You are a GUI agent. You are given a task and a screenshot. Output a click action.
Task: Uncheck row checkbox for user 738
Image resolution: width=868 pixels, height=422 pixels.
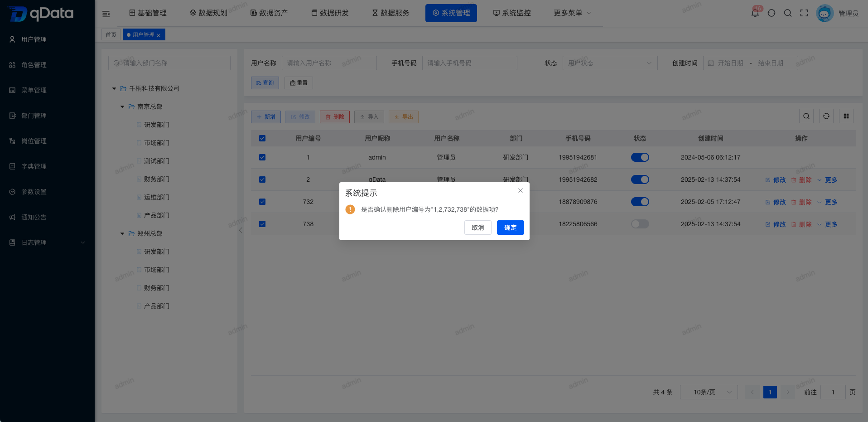click(262, 224)
